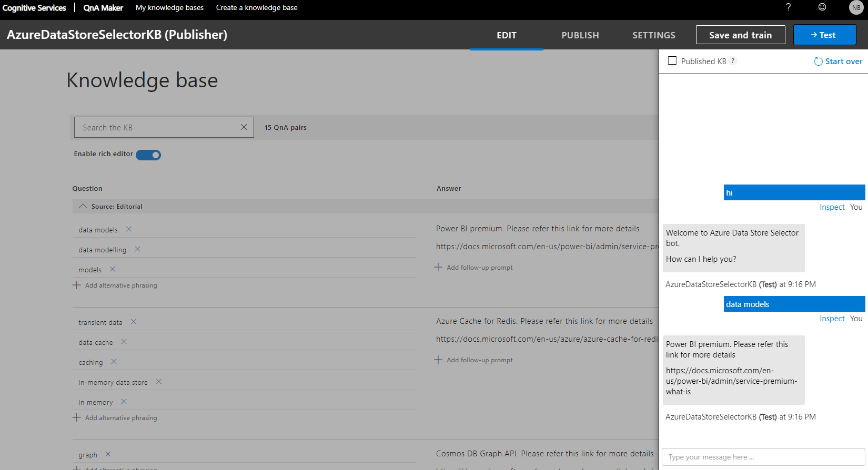Click the 'hi' chat bubble
This screenshot has height=470, width=868.
pos(794,192)
